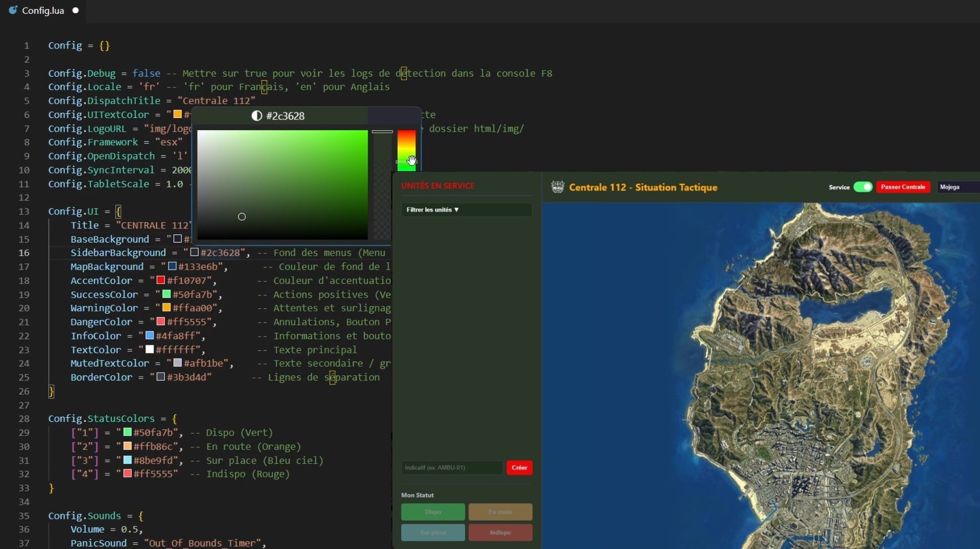Screen dimensions: 980x549
Task: Click the unsaved changes dot on Config.lua tab
Action: [76, 10]
